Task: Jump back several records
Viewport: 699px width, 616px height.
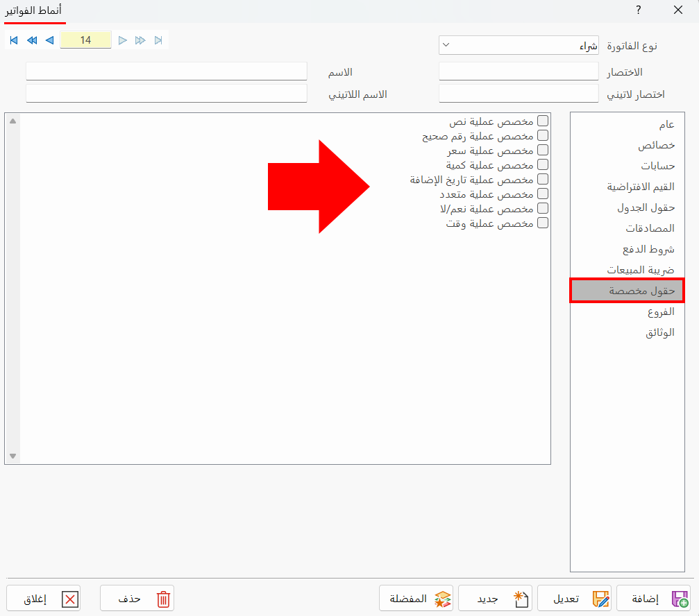Action: [32, 40]
